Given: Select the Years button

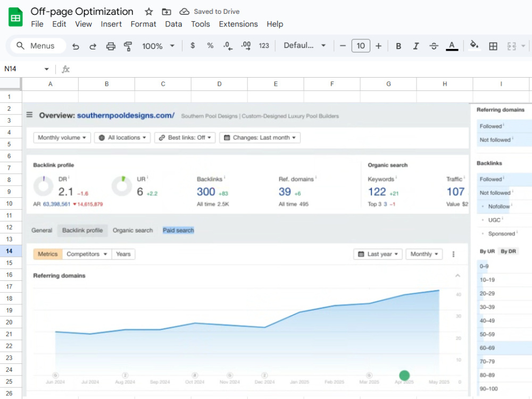Looking at the screenshot, I should click(x=123, y=254).
